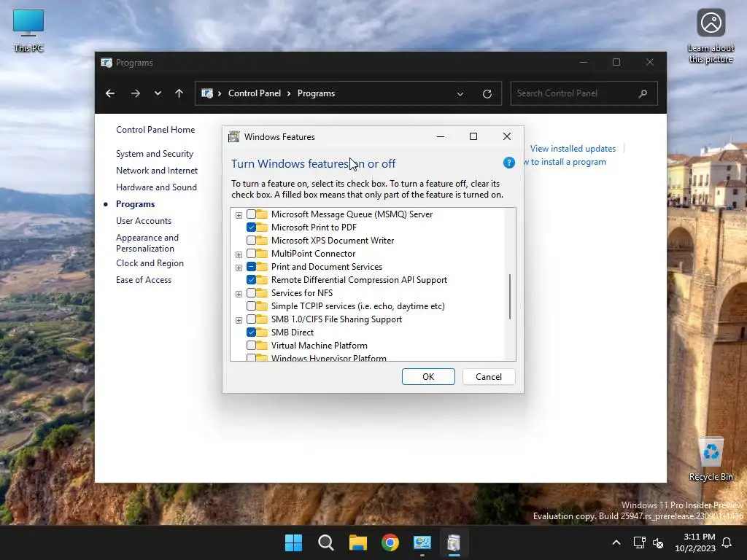Open User Accounts category
The image size is (747, 560).
coord(144,221)
